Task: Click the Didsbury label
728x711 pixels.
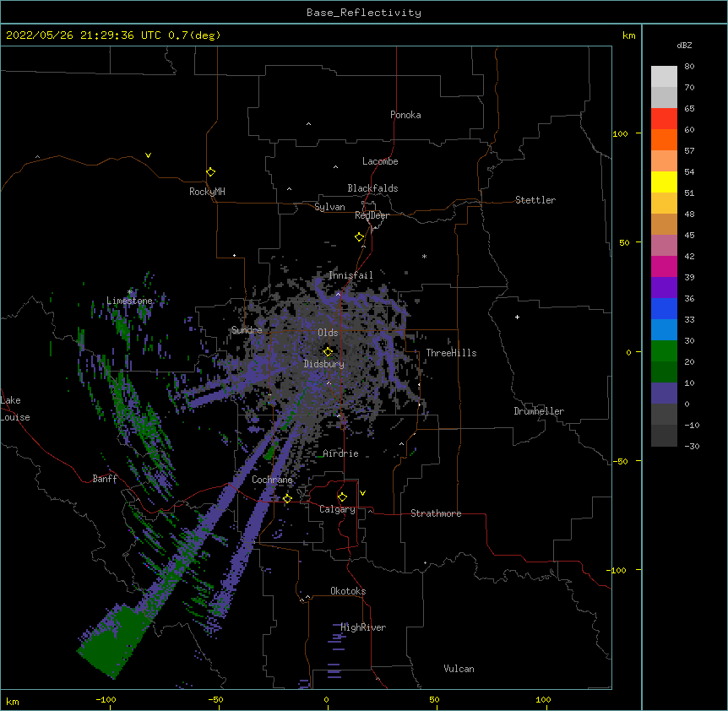Action: pos(324,364)
